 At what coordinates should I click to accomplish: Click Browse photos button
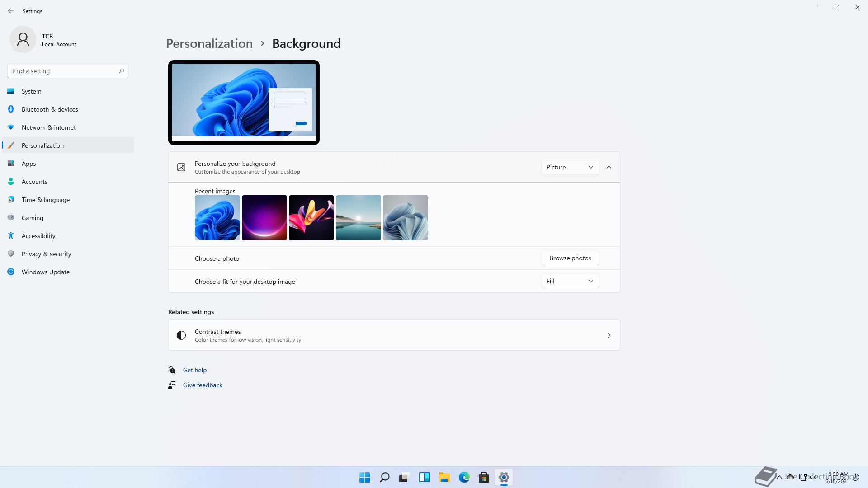tap(570, 258)
